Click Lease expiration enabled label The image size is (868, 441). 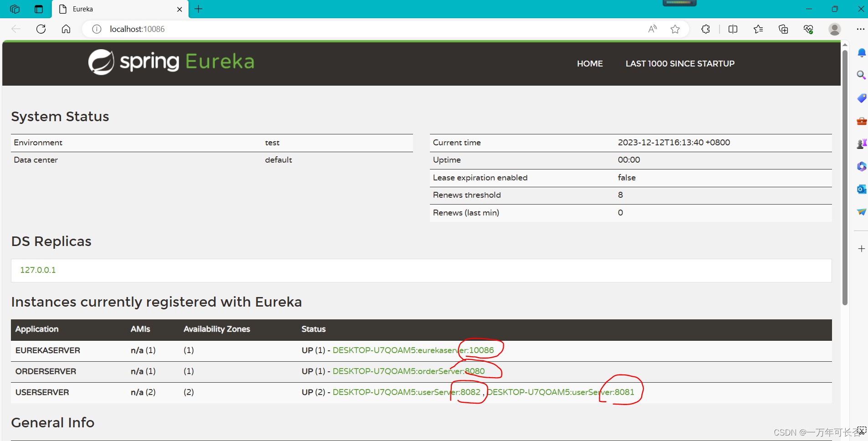tap(480, 178)
